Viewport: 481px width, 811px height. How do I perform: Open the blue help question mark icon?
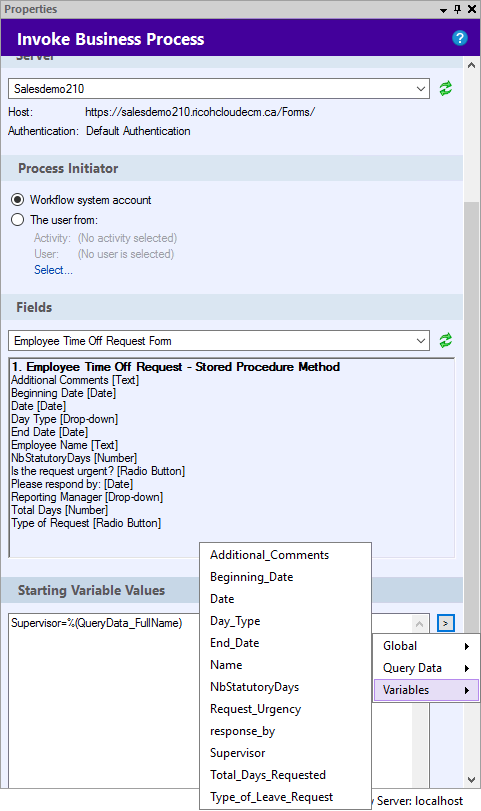point(459,38)
